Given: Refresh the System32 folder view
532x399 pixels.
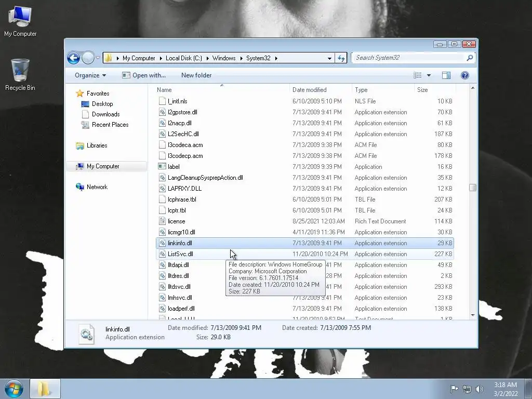Looking at the screenshot, I should point(341,58).
